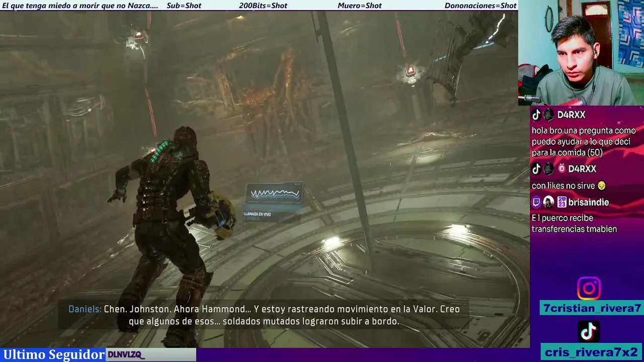
Task: Click first D4RXX avatar badge
Action: click(549, 115)
